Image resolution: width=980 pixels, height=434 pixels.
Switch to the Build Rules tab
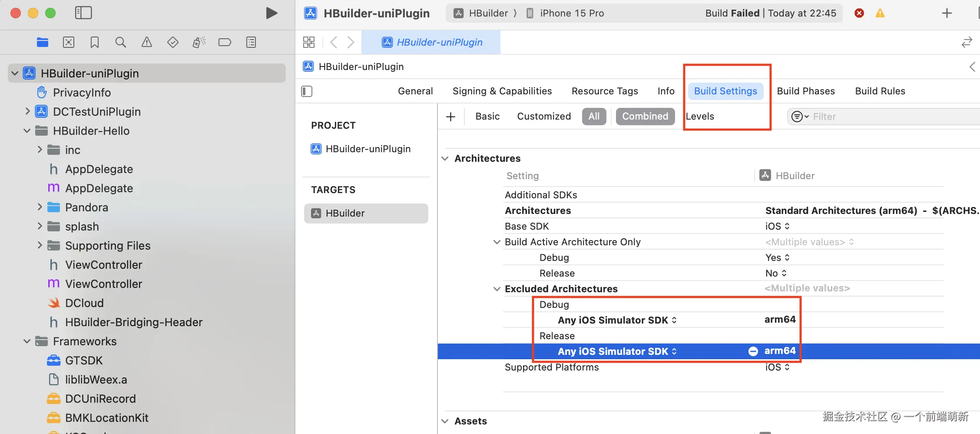[880, 91]
